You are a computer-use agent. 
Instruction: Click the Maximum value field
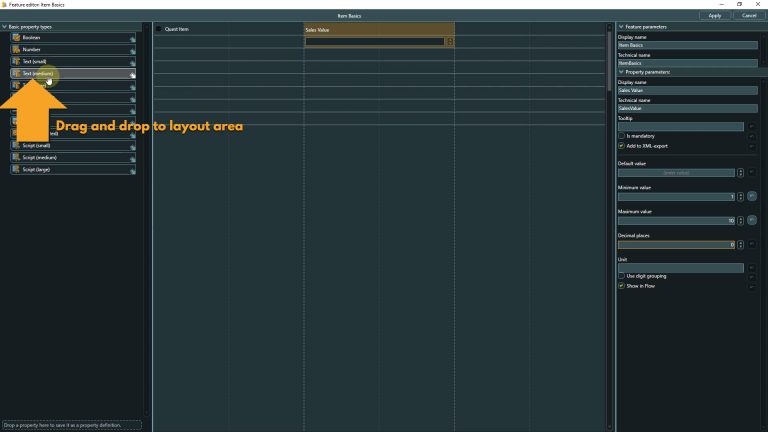[676, 220]
